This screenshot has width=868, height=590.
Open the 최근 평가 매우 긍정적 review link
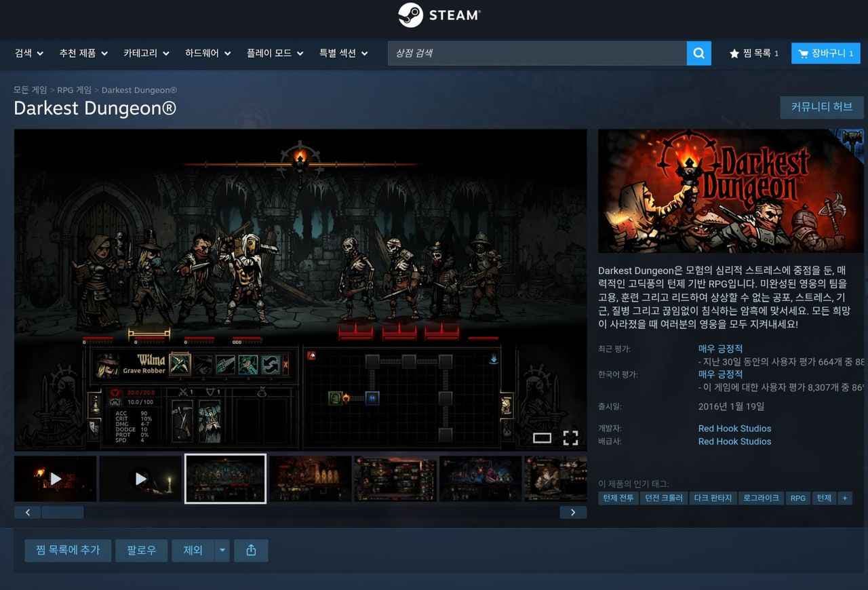pyautogui.click(x=720, y=349)
